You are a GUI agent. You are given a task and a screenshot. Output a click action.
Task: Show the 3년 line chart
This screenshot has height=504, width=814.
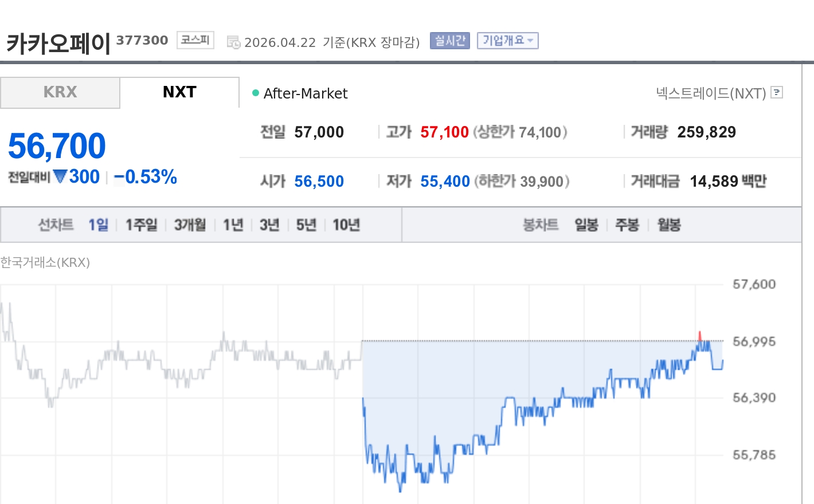coord(269,225)
